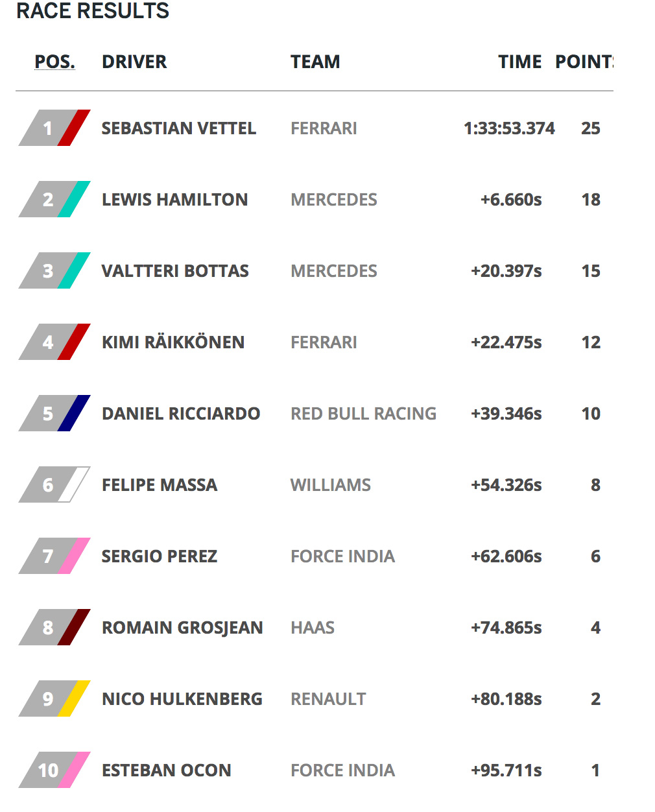
Task: Click the position 2 teal Mercedes badge
Action: point(54,200)
